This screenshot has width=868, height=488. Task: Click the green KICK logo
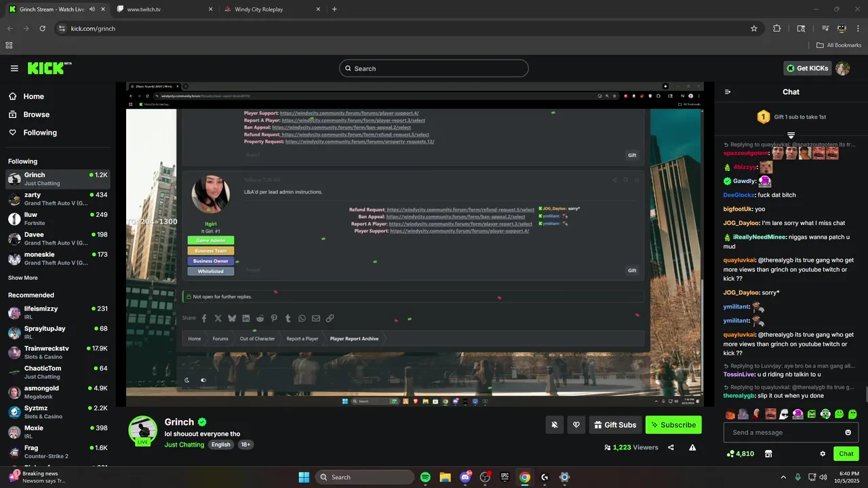pos(49,68)
